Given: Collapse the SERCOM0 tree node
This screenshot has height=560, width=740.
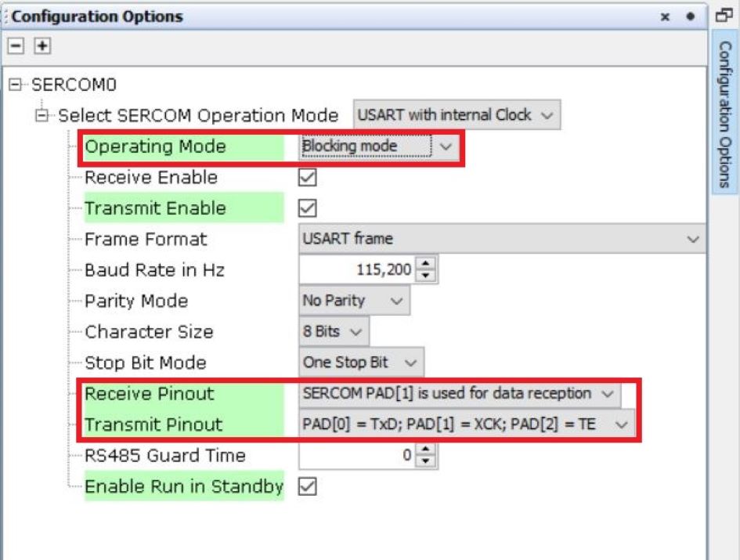Looking at the screenshot, I should coord(16,85).
